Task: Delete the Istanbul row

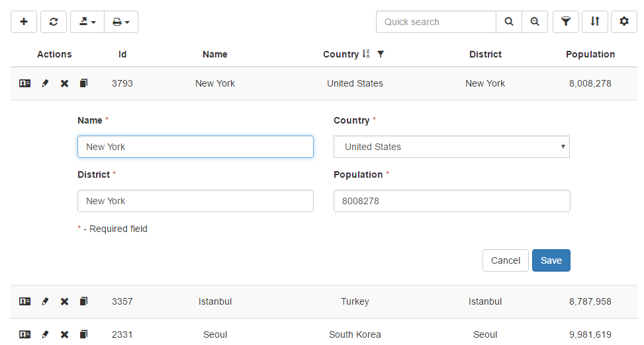Action: [64, 301]
